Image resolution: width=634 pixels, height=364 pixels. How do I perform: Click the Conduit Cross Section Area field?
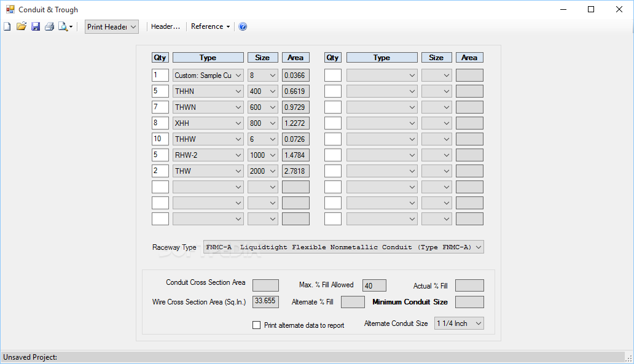pyautogui.click(x=265, y=285)
